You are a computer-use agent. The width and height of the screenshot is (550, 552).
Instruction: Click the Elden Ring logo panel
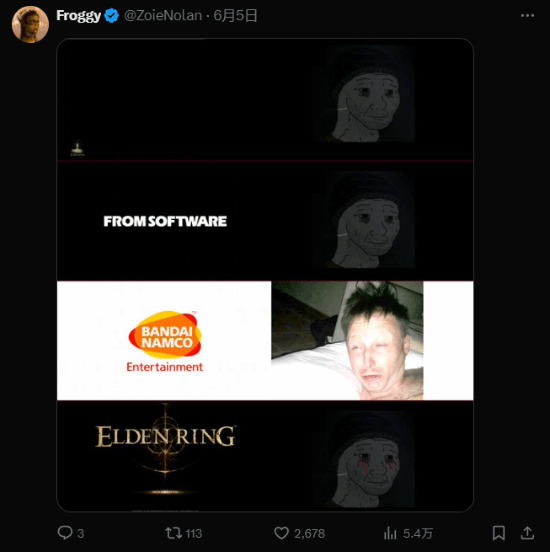click(265, 456)
